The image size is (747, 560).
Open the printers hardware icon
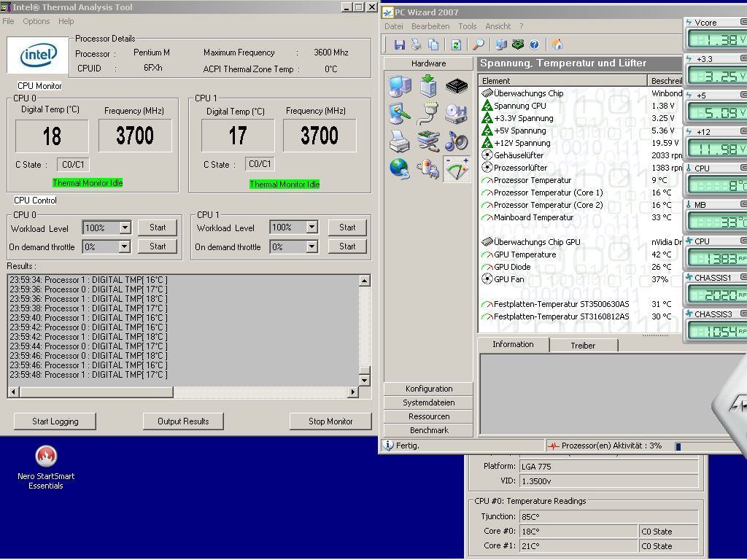click(399, 141)
